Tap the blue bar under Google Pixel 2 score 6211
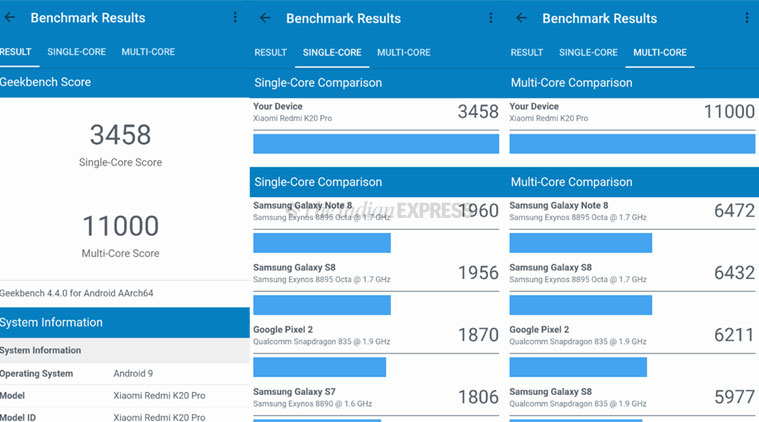The height and width of the screenshot is (422, 759). (578, 367)
